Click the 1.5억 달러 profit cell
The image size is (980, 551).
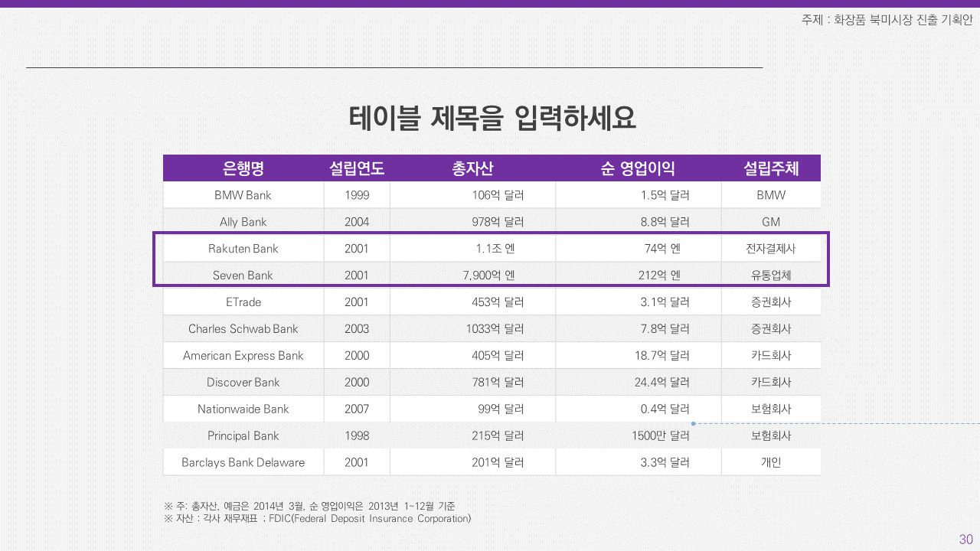tap(639, 195)
